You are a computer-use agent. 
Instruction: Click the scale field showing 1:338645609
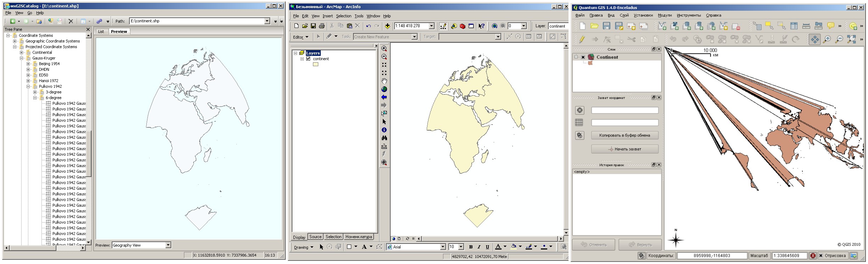tap(790, 256)
